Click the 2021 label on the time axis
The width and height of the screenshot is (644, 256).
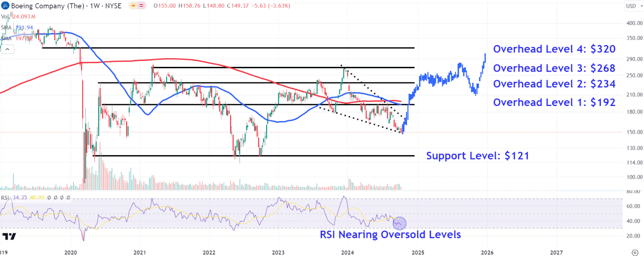[x=140, y=252]
